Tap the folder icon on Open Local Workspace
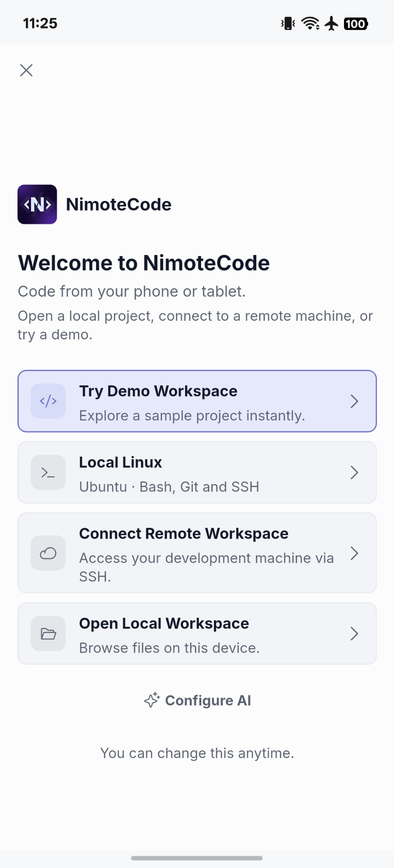Viewport: 394px width, 868px height. 48,634
